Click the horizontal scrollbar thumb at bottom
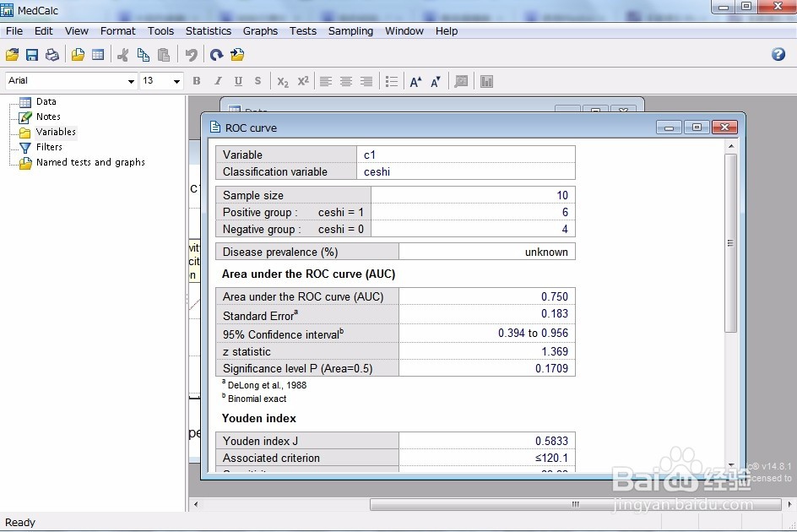This screenshot has height=532, width=797. pos(576,504)
